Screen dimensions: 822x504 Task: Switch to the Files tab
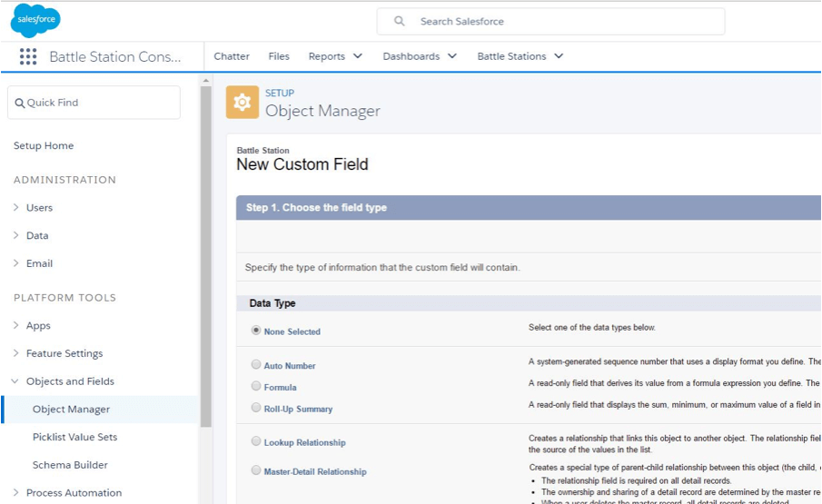coord(279,56)
